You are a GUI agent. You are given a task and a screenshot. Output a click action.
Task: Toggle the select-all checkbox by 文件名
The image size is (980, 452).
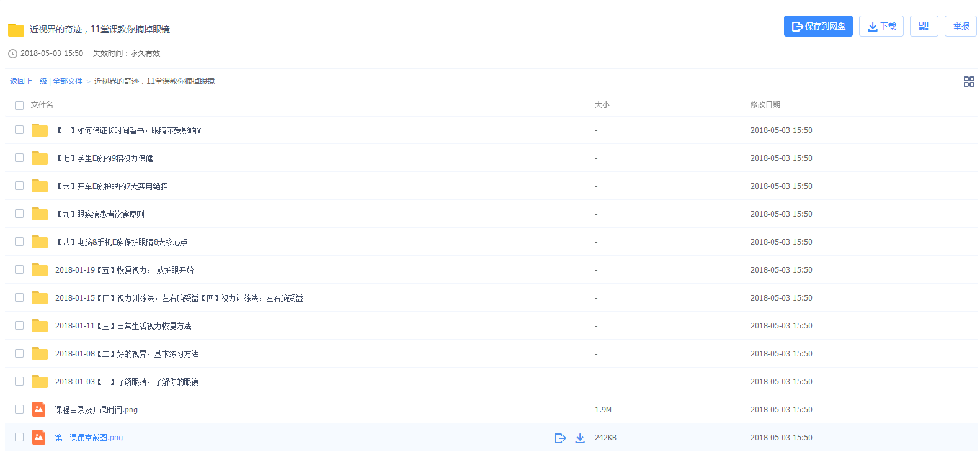(x=19, y=106)
